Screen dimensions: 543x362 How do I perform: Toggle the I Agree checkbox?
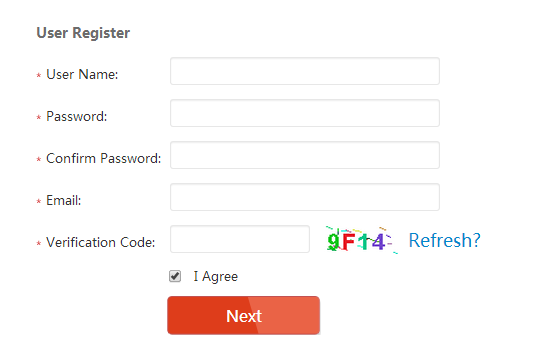click(x=175, y=276)
